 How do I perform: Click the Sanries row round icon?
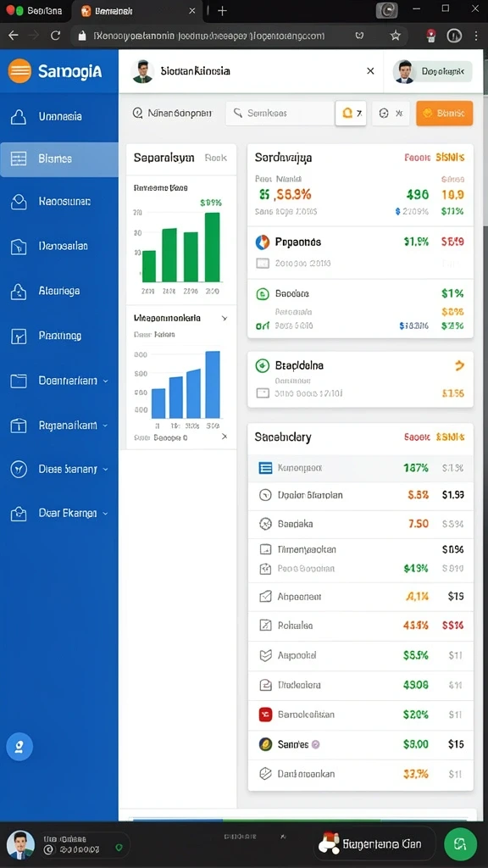click(x=265, y=744)
